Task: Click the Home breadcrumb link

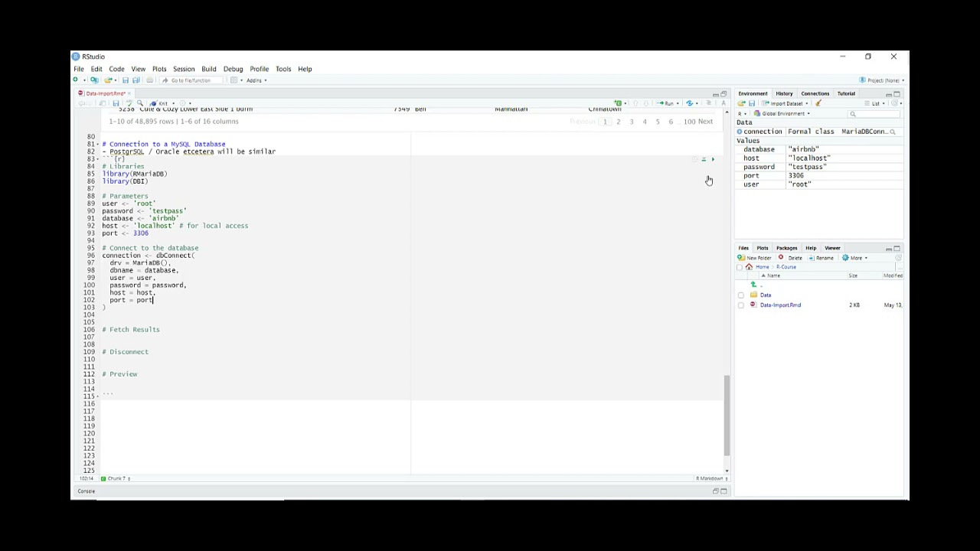Action: (x=762, y=267)
